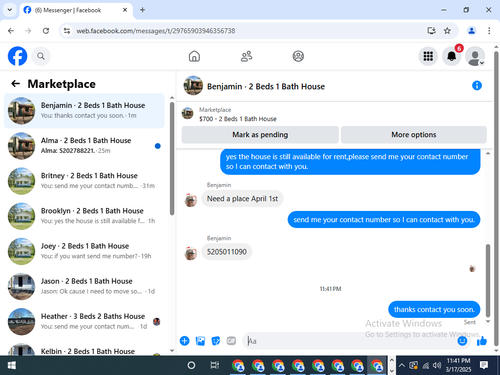
Task: Open the Windows Start menu
Action: tap(12, 365)
